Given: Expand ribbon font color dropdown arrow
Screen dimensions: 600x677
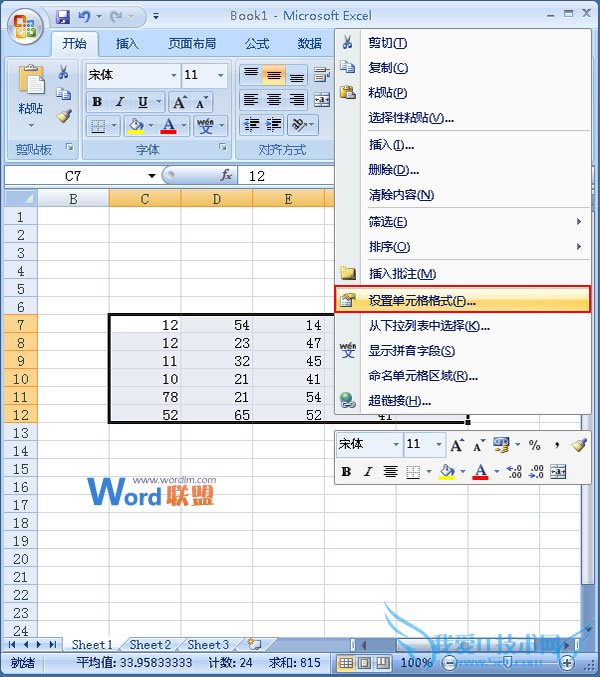Looking at the screenshot, I should (x=184, y=126).
